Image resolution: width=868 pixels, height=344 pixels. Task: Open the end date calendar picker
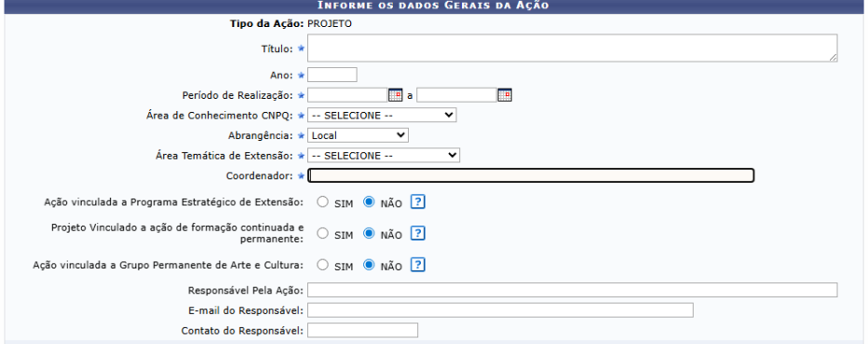click(x=504, y=95)
